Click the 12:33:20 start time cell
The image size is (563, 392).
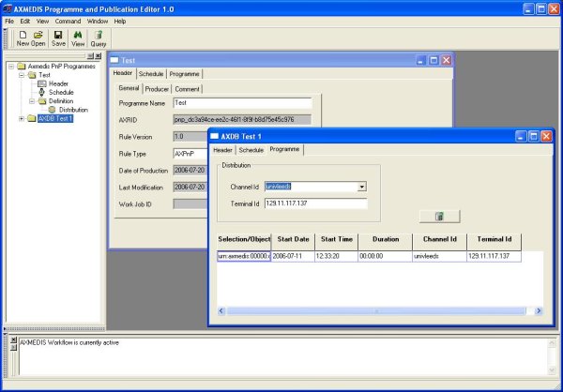coord(337,256)
